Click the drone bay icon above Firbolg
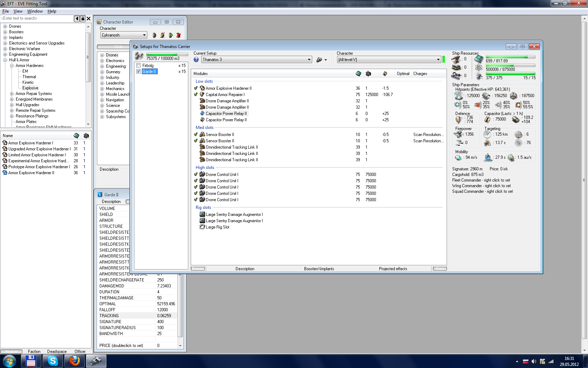The width and height of the screenshot is (588, 368). coord(139,56)
